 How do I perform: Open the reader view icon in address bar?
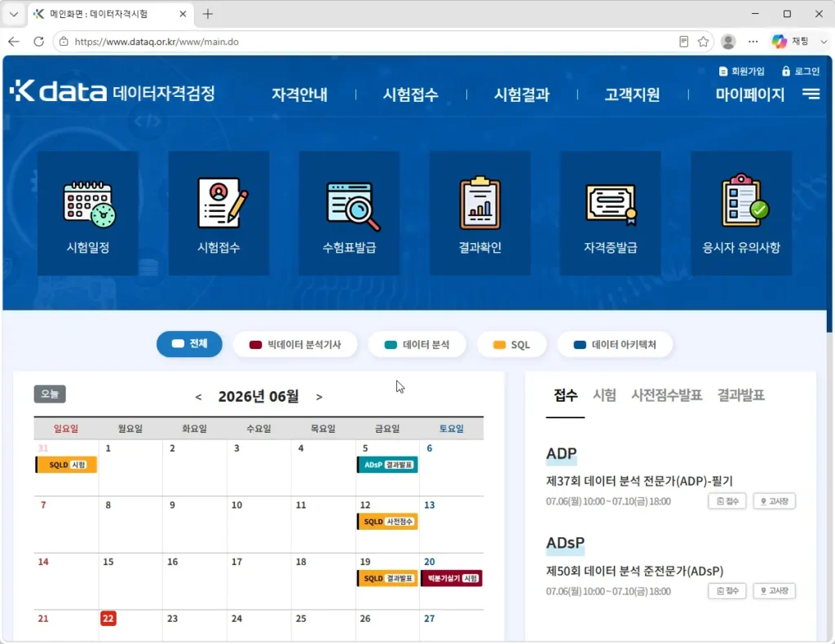coord(684,42)
